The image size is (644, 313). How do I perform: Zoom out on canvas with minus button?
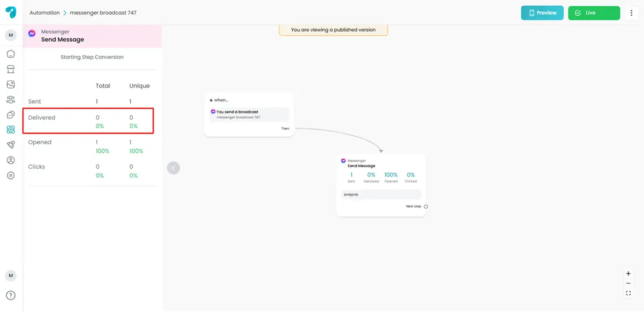pos(628,283)
